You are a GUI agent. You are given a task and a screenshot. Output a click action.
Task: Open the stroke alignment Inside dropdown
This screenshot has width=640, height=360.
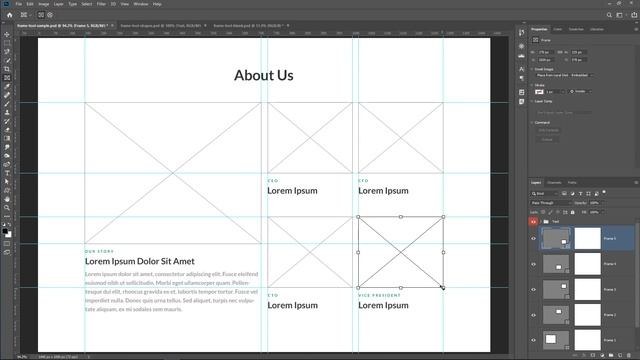[x=580, y=91]
